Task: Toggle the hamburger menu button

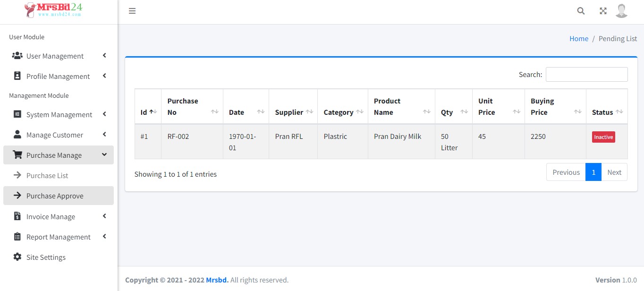Action: pyautogui.click(x=132, y=10)
